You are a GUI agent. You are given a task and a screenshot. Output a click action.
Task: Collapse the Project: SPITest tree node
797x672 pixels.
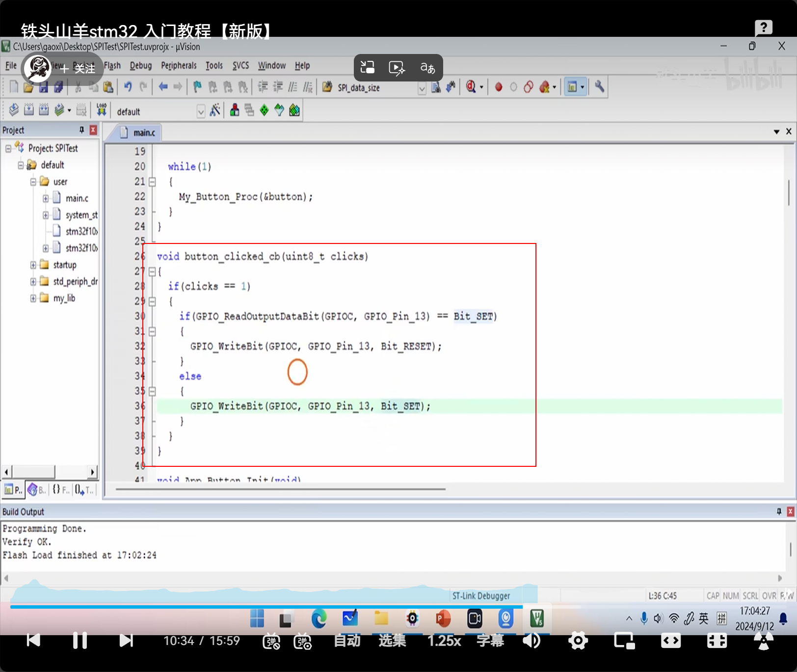pyautogui.click(x=8, y=148)
